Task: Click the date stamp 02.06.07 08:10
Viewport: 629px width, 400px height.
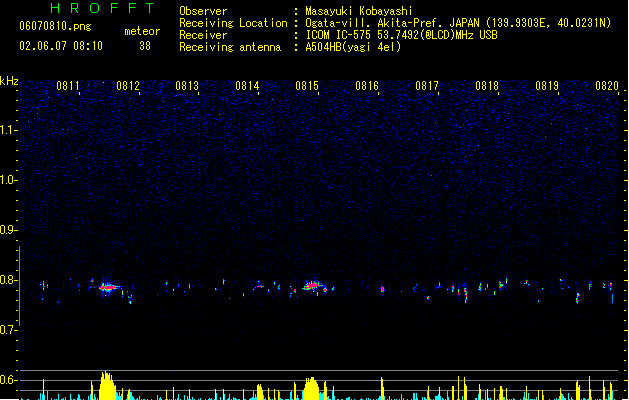Action: point(61,46)
